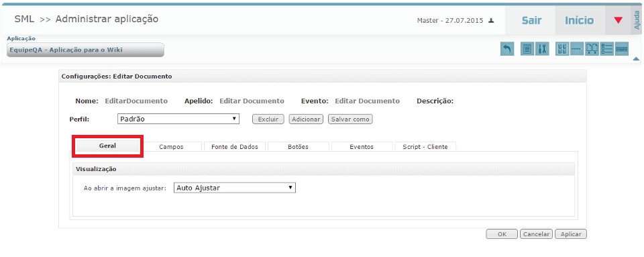This screenshot has height=257, width=644.
Task: Click the Aplicar button
Action: coord(571,234)
